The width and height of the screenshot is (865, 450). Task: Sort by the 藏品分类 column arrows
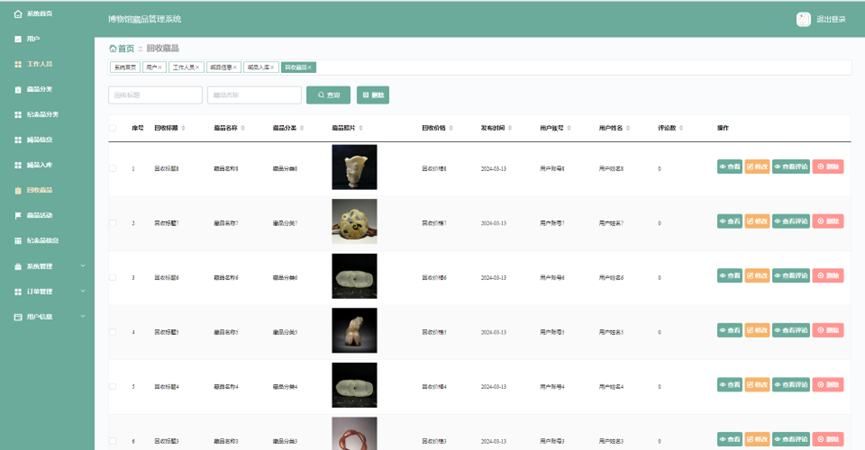(x=302, y=128)
